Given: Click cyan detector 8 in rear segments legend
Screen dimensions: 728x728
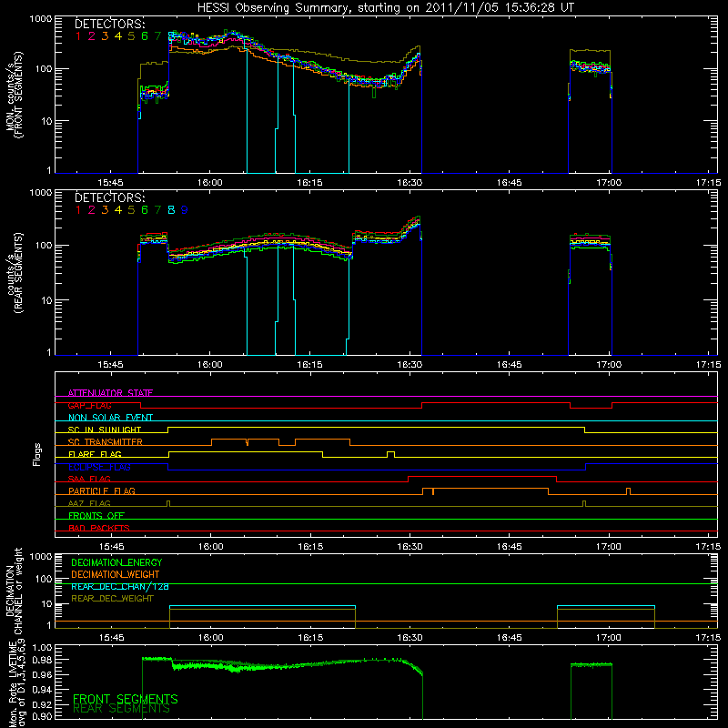Looking at the screenshot, I should [171, 210].
